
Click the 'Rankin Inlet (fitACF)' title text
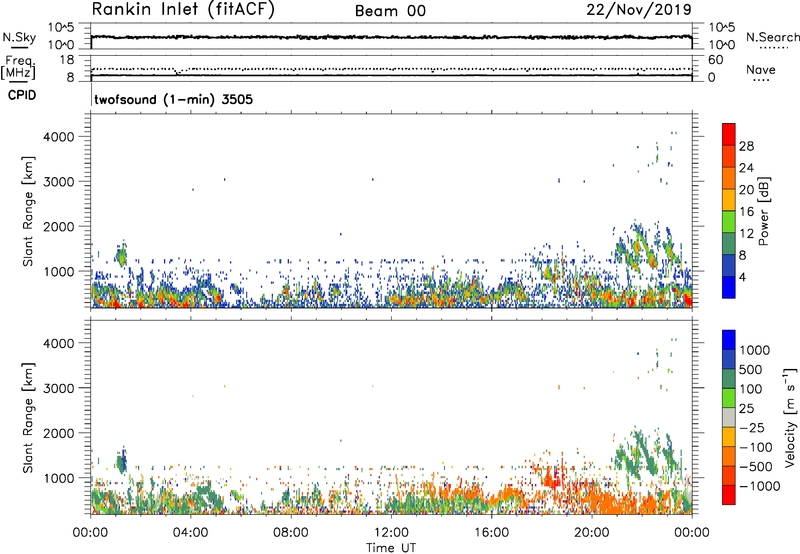pyautogui.click(x=183, y=10)
